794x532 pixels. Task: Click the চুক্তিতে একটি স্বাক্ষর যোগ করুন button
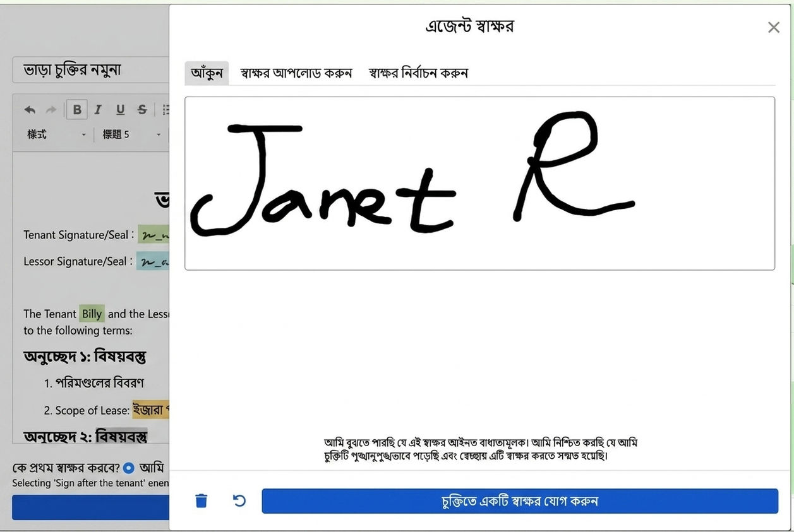click(x=520, y=501)
